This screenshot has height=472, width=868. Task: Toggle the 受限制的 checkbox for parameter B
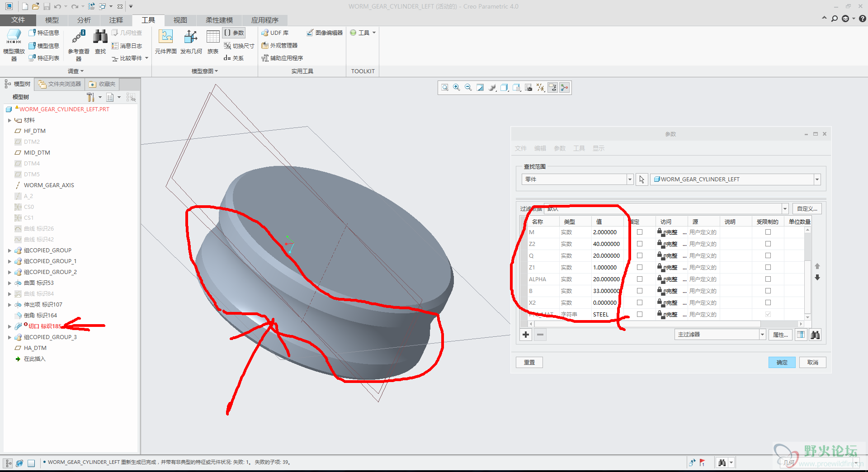pyautogui.click(x=768, y=291)
